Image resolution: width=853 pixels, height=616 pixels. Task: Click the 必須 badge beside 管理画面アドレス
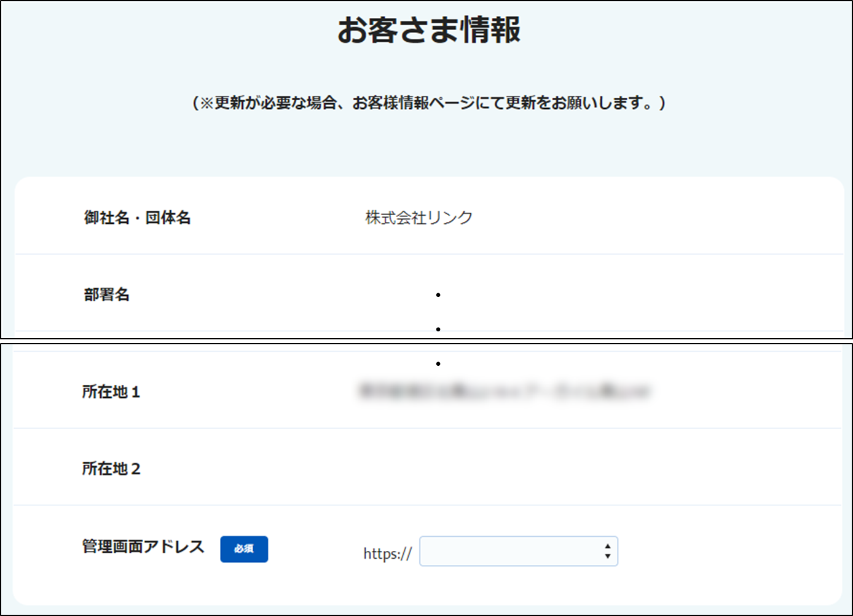point(244,549)
